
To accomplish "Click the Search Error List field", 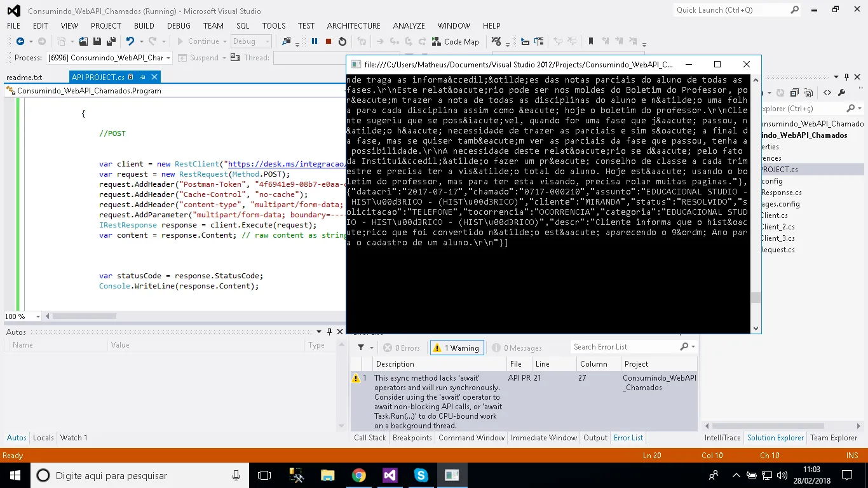I will point(624,347).
